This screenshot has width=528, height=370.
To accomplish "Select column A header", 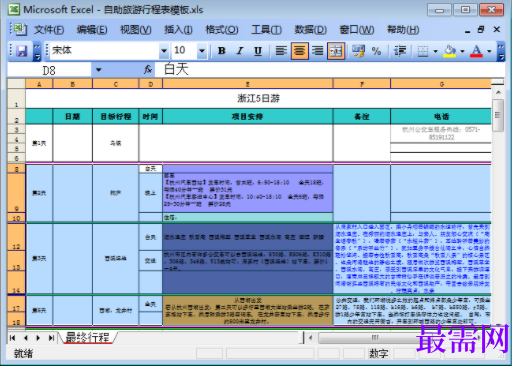I will click(39, 84).
